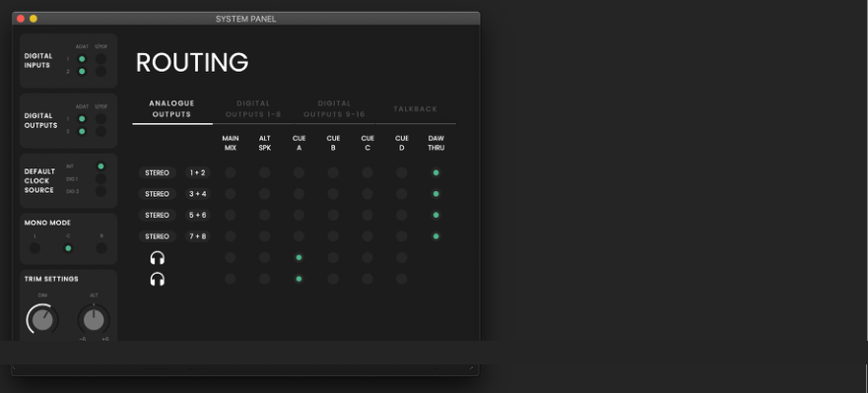Select the second headphone output row icon
The image size is (868, 393).
158,279
